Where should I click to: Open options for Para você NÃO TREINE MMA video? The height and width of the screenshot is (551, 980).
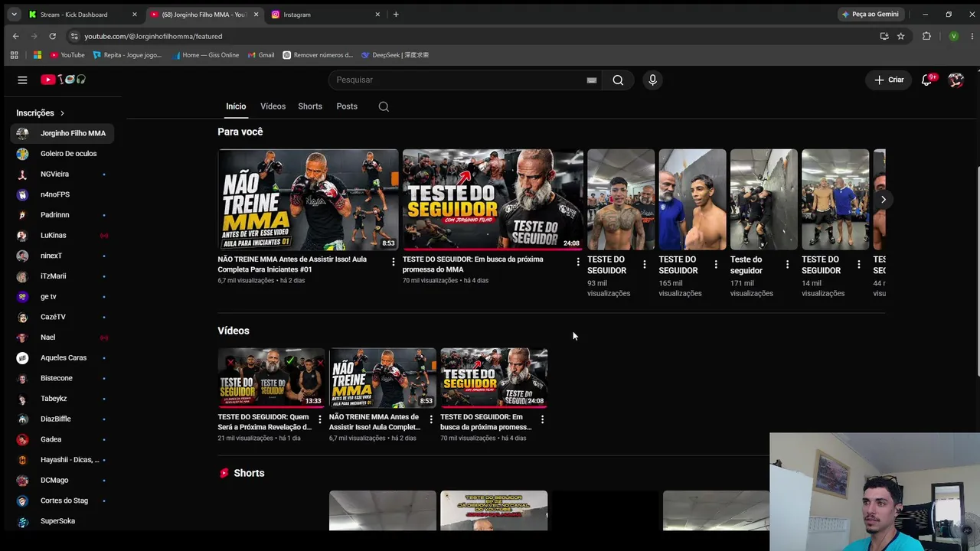[x=394, y=262]
